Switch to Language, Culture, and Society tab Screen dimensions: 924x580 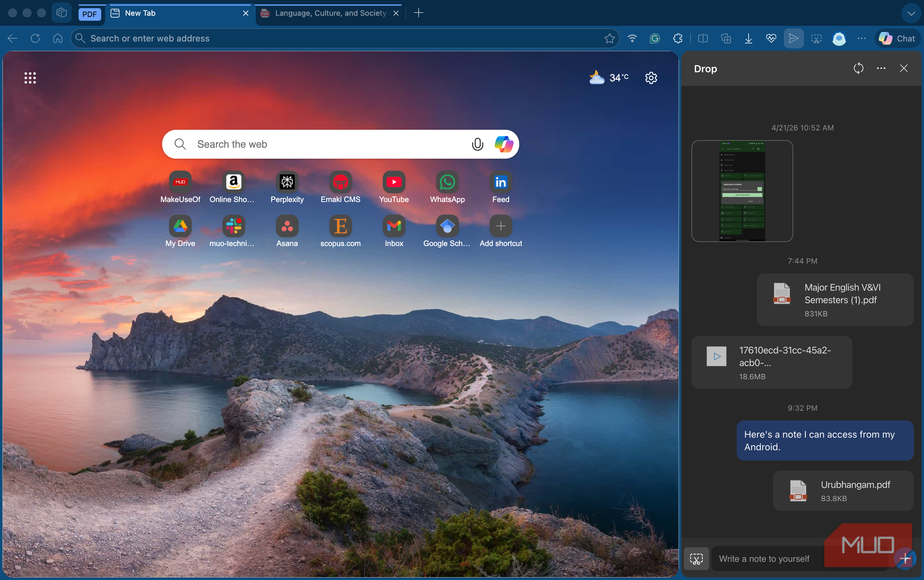[x=330, y=14]
